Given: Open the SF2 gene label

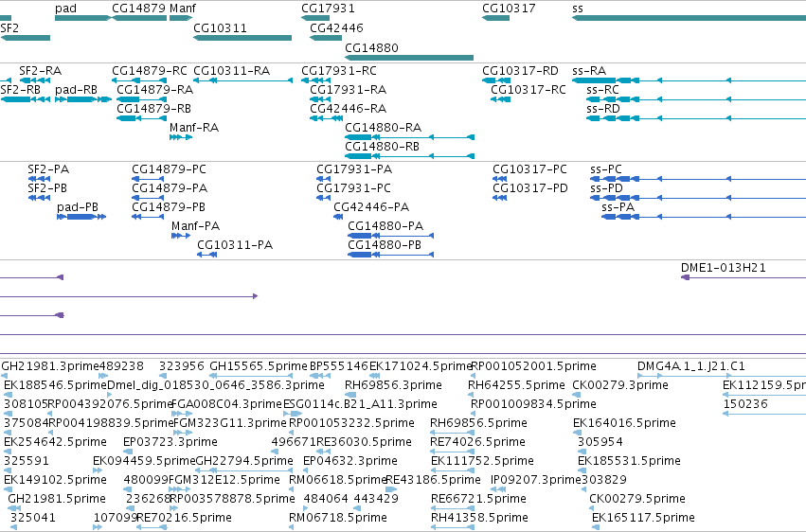Looking at the screenshot, I should pyautogui.click(x=9, y=27).
